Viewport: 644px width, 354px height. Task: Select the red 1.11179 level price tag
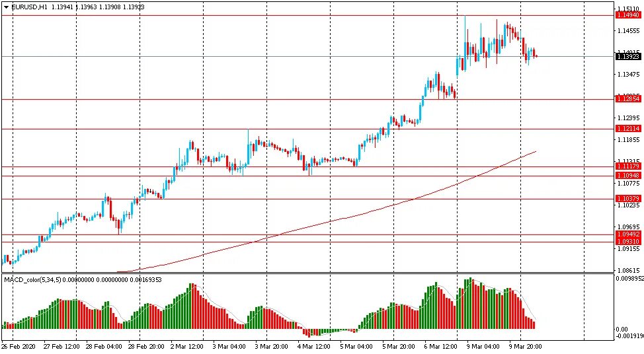(628, 166)
